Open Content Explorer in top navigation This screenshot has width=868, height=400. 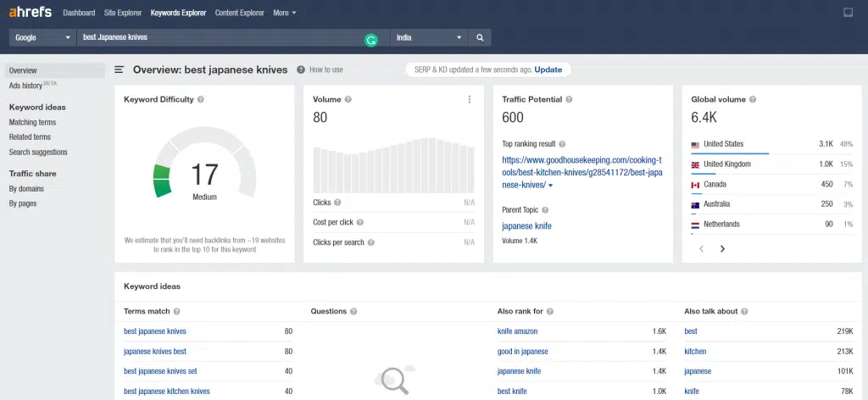(x=240, y=13)
